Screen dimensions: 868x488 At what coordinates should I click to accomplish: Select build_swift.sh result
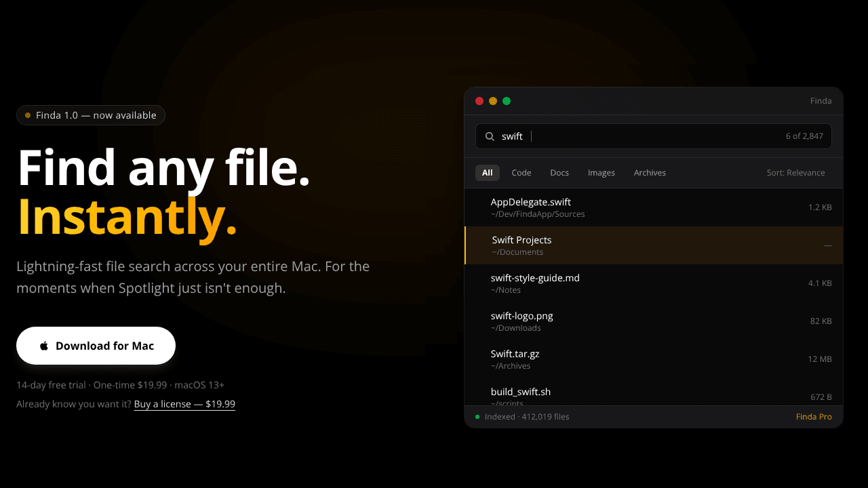click(x=654, y=392)
